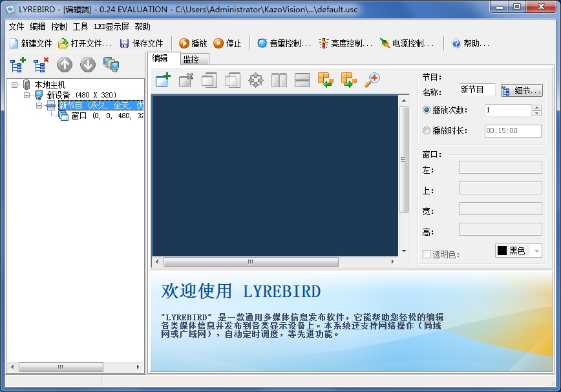The width and height of the screenshot is (561, 392).
Task: Open the 文件 menu
Action: [16, 26]
